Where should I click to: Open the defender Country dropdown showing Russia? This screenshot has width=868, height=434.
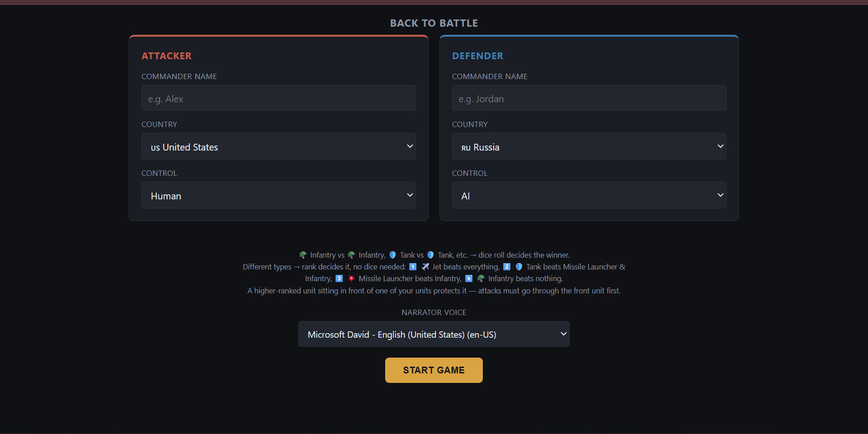point(589,146)
